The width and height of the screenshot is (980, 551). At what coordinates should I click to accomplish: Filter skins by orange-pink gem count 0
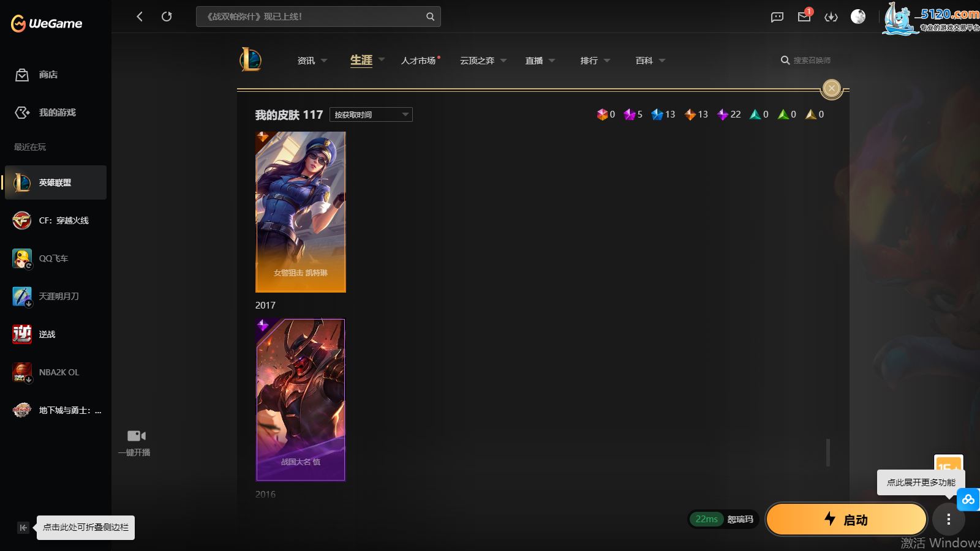tap(606, 114)
